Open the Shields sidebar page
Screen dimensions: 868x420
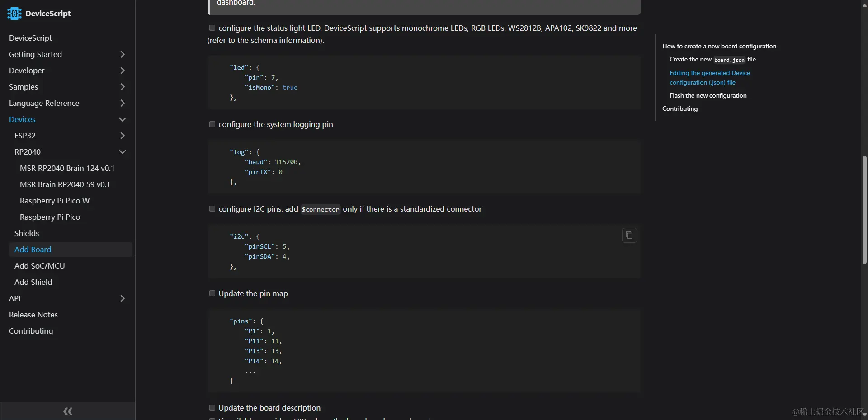27,233
